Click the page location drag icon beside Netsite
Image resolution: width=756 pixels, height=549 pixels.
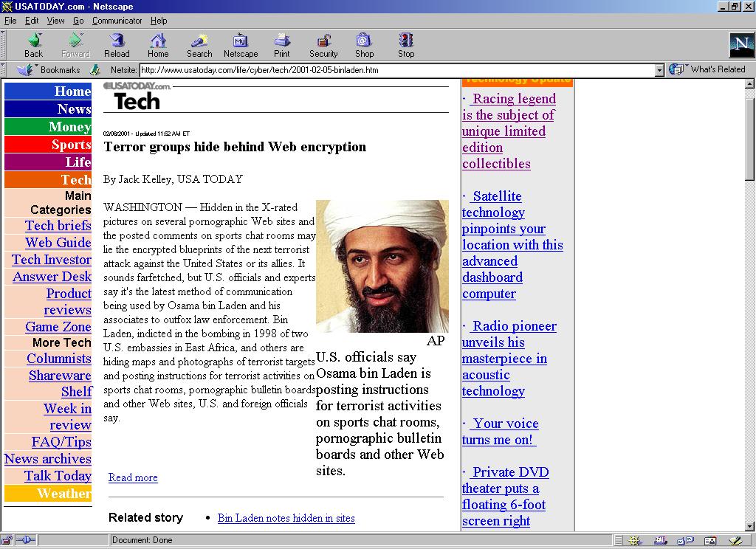point(95,70)
